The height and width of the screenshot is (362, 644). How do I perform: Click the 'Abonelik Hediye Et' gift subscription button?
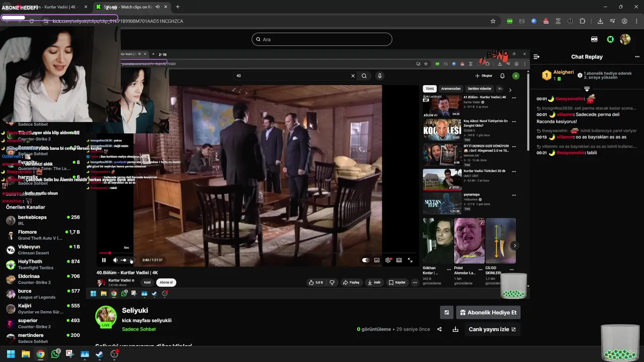point(488,312)
